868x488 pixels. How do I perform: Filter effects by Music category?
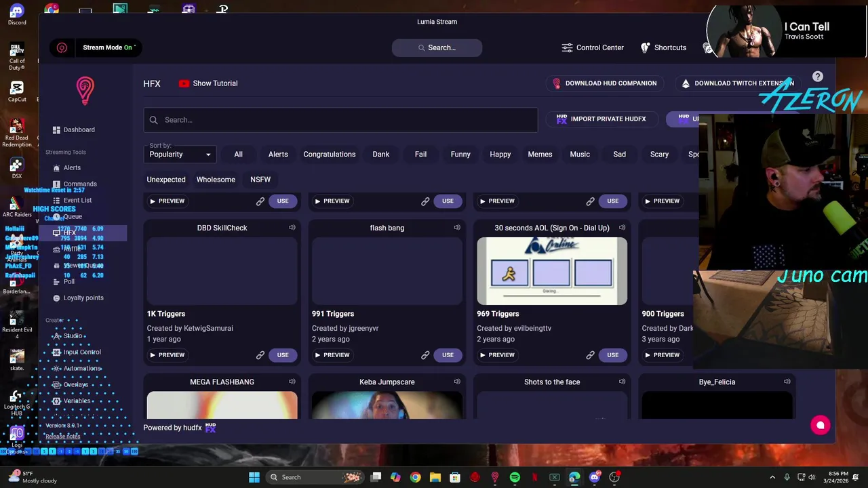(580, 154)
